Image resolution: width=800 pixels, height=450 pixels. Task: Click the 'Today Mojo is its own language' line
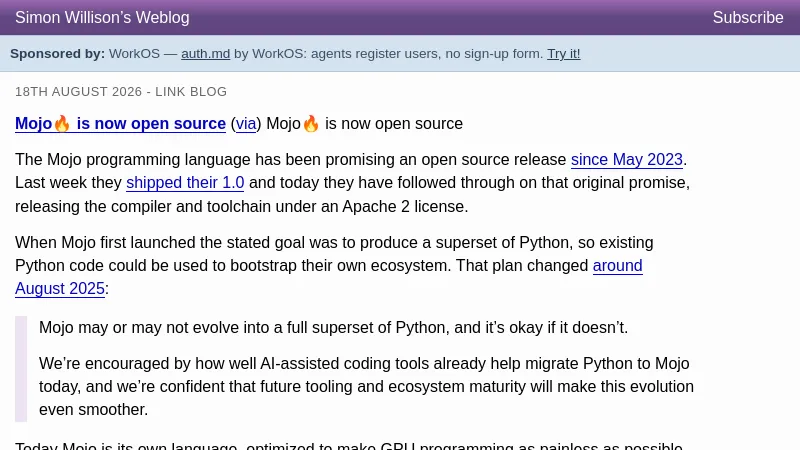click(x=348, y=445)
